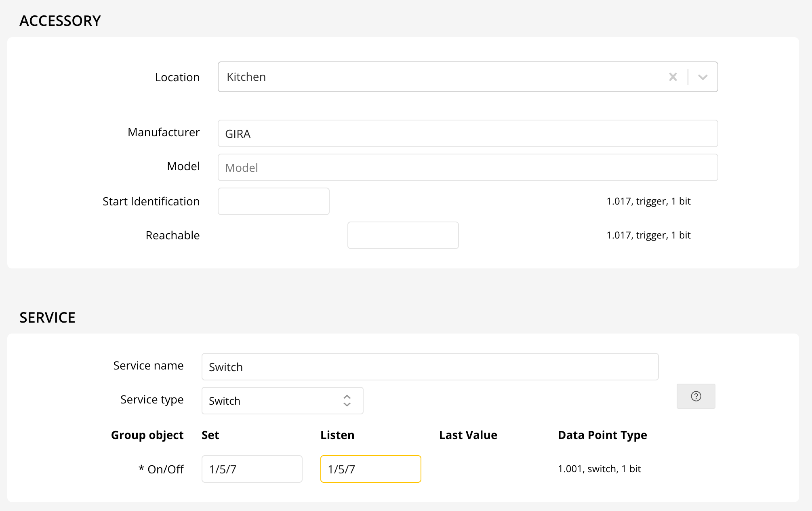Click the Reachable address field
The height and width of the screenshot is (511, 812).
pos(403,235)
